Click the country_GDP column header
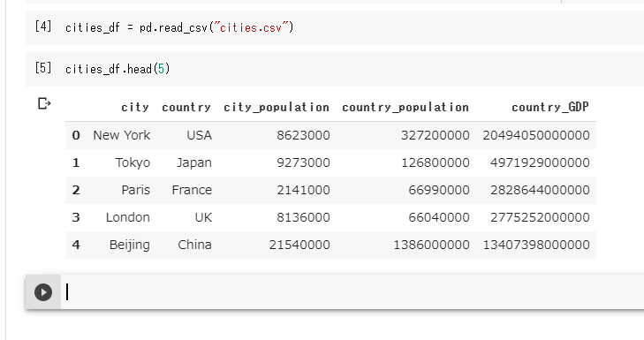This screenshot has height=340, width=644. (550, 108)
